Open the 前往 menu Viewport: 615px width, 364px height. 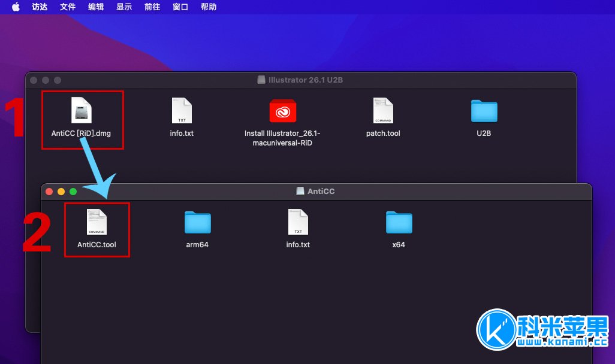[x=152, y=7]
